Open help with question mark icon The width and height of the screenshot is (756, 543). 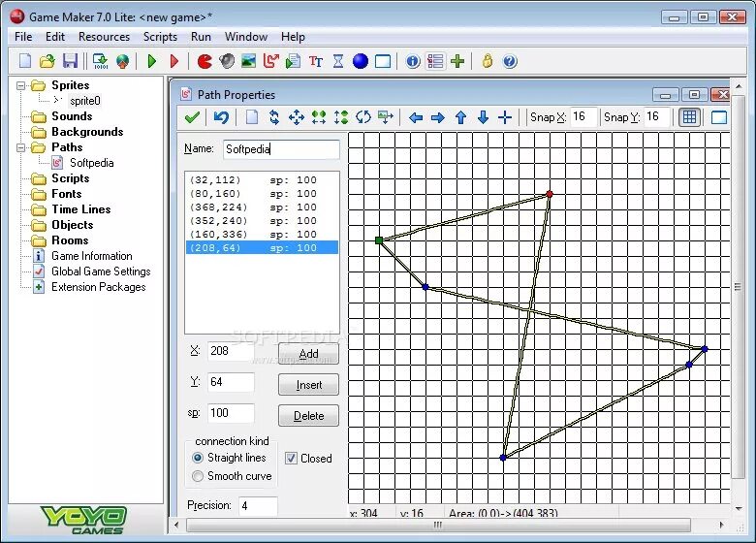click(510, 61)
